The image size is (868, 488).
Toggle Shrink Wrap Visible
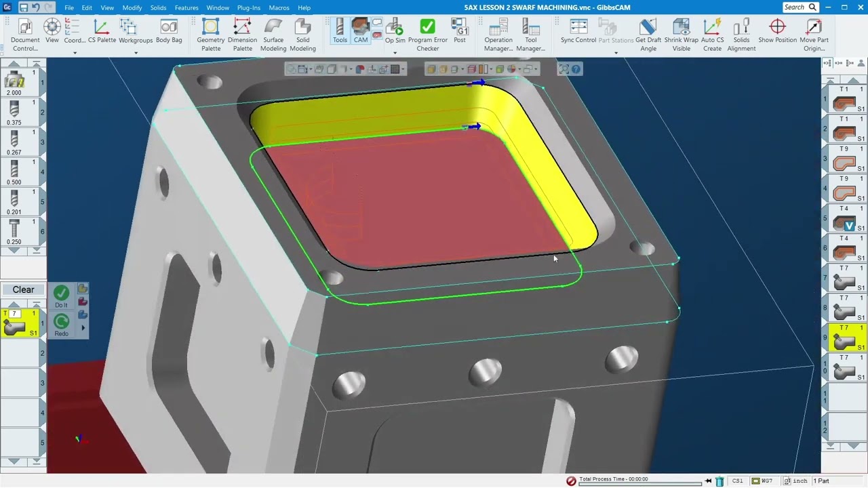(682, 35)
